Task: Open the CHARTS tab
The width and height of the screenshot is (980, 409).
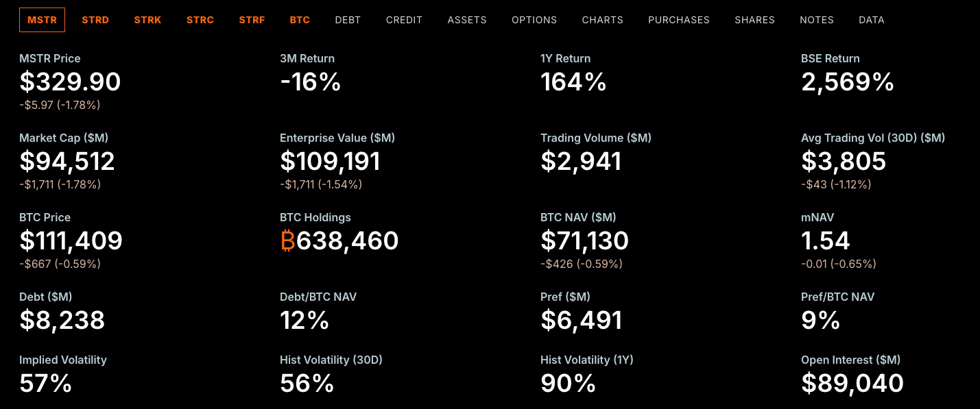Action: pos(602,20)
